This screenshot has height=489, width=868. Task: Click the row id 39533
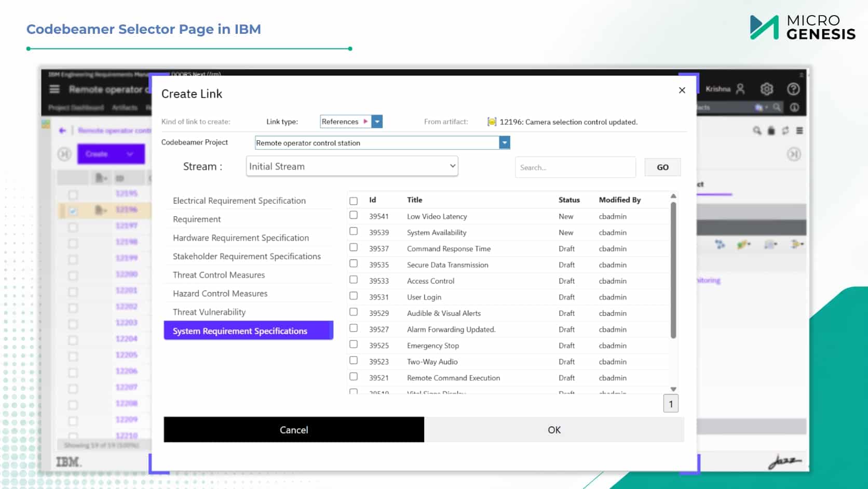point(379,281)
